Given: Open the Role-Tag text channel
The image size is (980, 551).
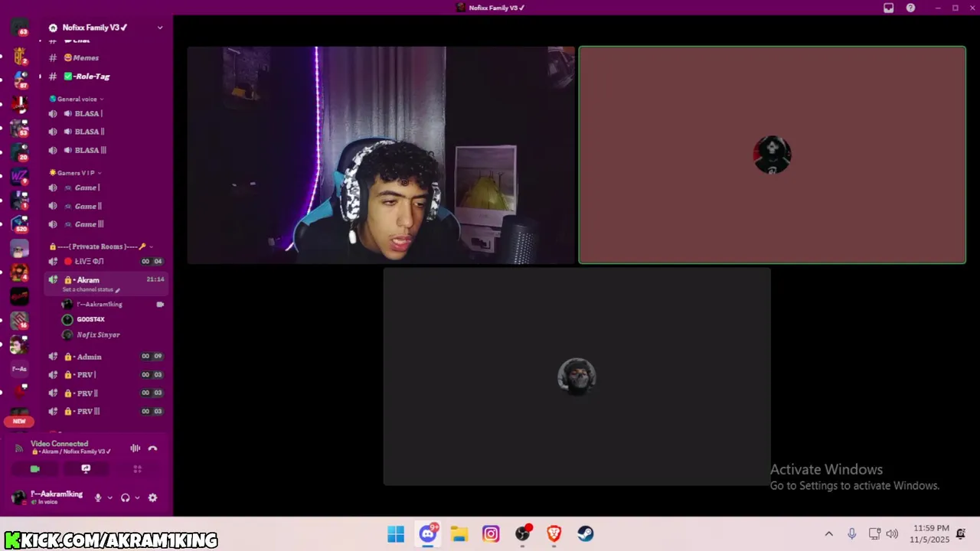Looking at the screenshot, I should pos(106,77).
